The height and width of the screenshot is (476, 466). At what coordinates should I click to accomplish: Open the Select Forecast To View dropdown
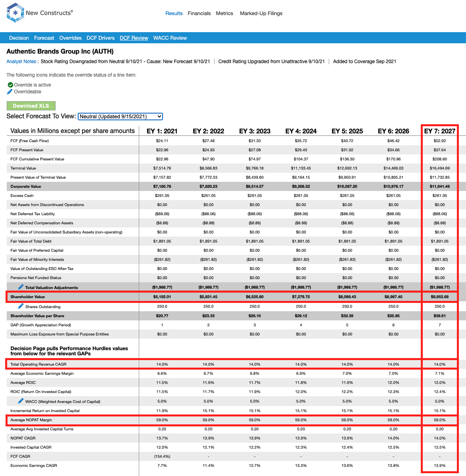click(x=120, y=117)
